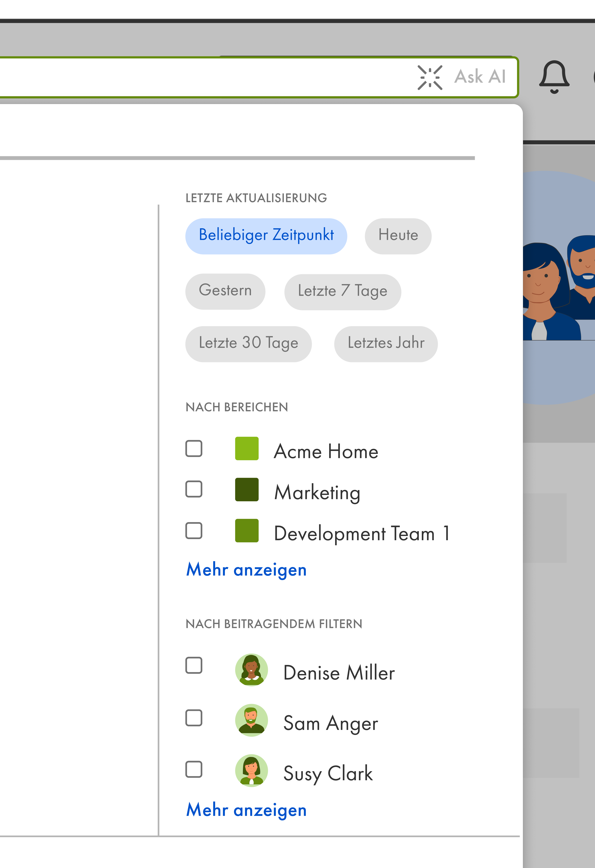This screenshot has width=595, height=868.
Task: Click Susy Clark's avatar
Action: (x=251, y=771)
